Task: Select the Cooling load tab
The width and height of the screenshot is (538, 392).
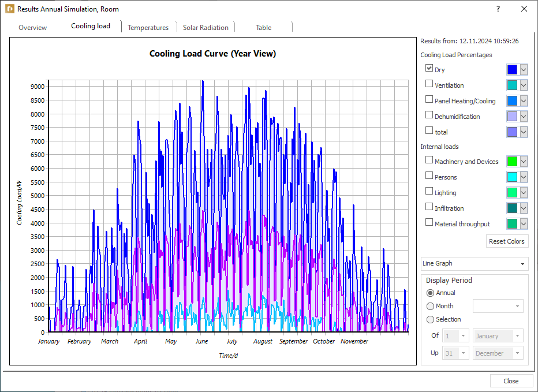Action: pos(91,26)
